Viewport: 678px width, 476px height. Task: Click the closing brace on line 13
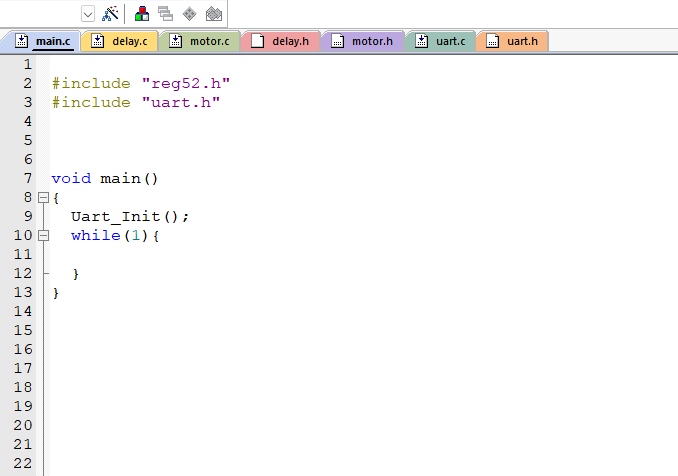tap(55, 293)
